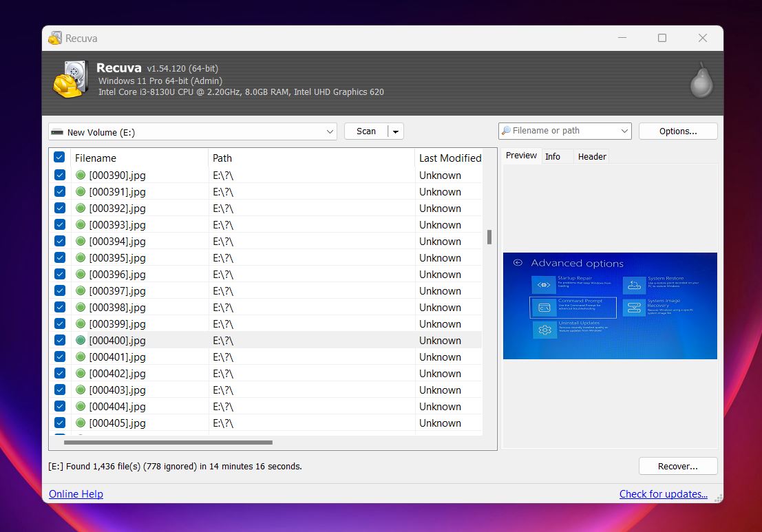Uncheck the checkbox for [000395].jpg
Screen dimensions: 762x532
point(60,257)
